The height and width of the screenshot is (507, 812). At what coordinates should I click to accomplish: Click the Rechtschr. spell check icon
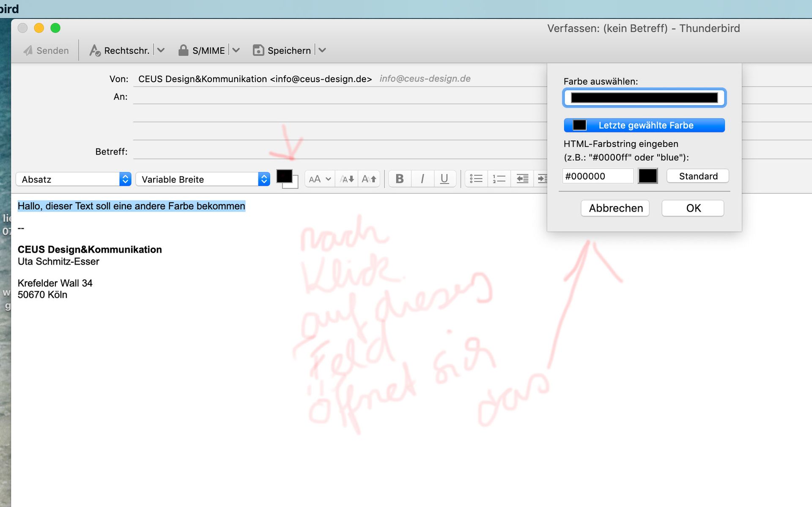(x=95, y=50)
